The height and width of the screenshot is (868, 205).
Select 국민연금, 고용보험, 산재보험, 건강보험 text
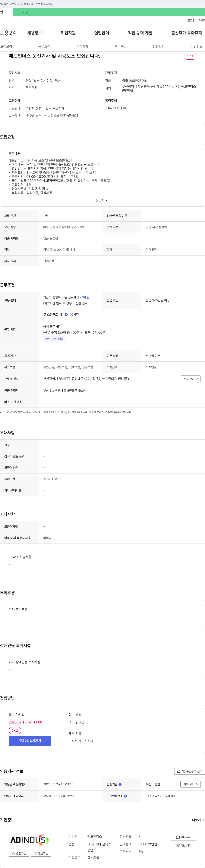68,367
